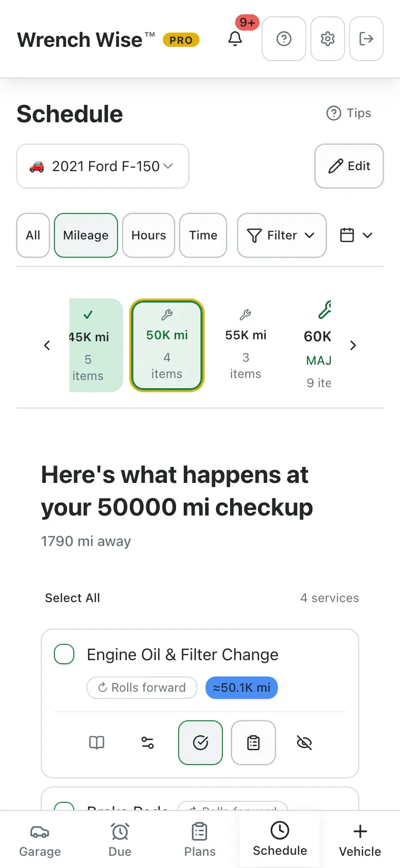This screenshot has height=868, width=400.
Task: Hide the Engine Oil service with eye icon
Action: 304,743
